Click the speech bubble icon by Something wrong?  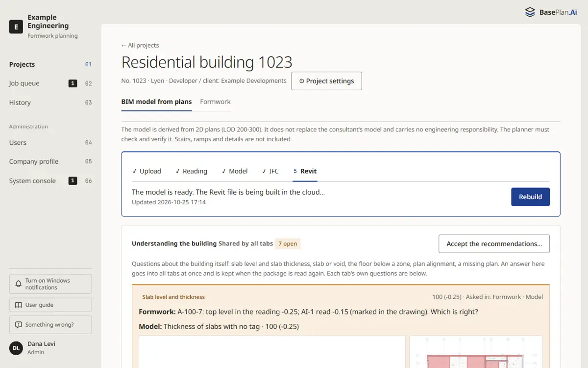(19, 325)
